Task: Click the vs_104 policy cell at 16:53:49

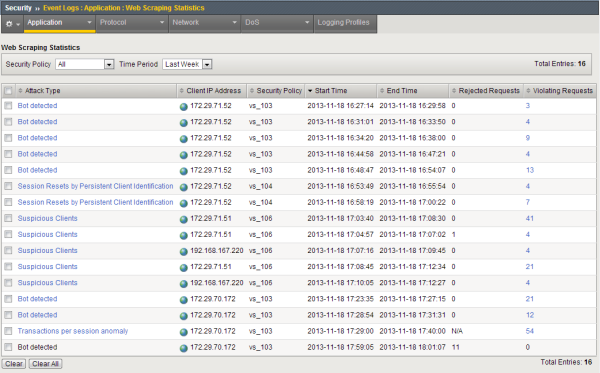Action: (x=261, y=186)
